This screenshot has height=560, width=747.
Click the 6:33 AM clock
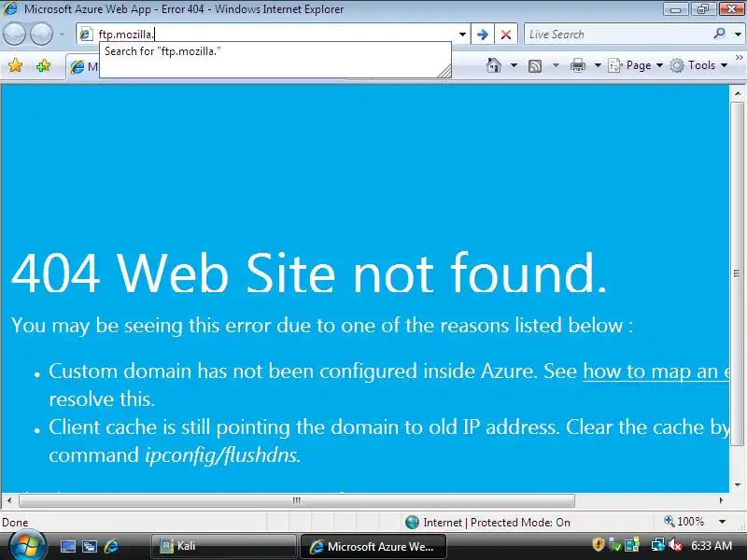(x=712, y=546)
